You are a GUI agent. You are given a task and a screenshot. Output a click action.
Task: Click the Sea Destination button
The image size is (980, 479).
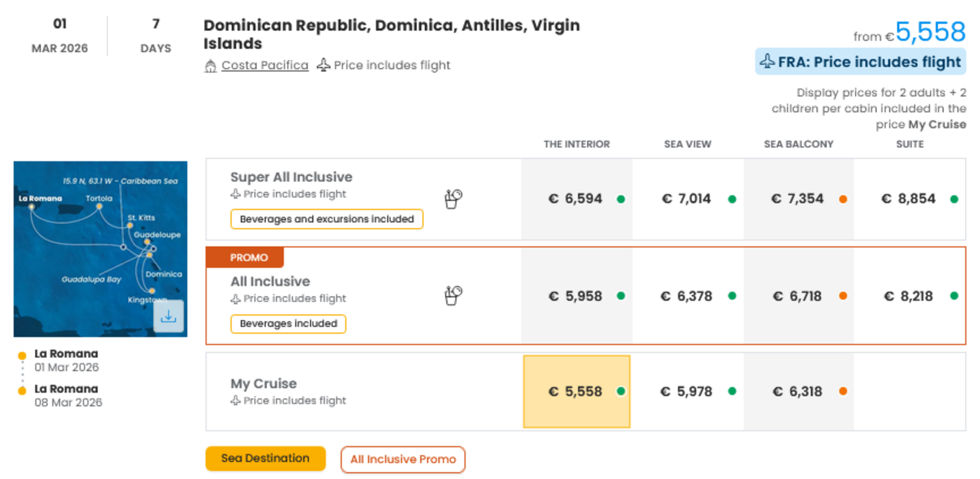(x=265, y=459)
